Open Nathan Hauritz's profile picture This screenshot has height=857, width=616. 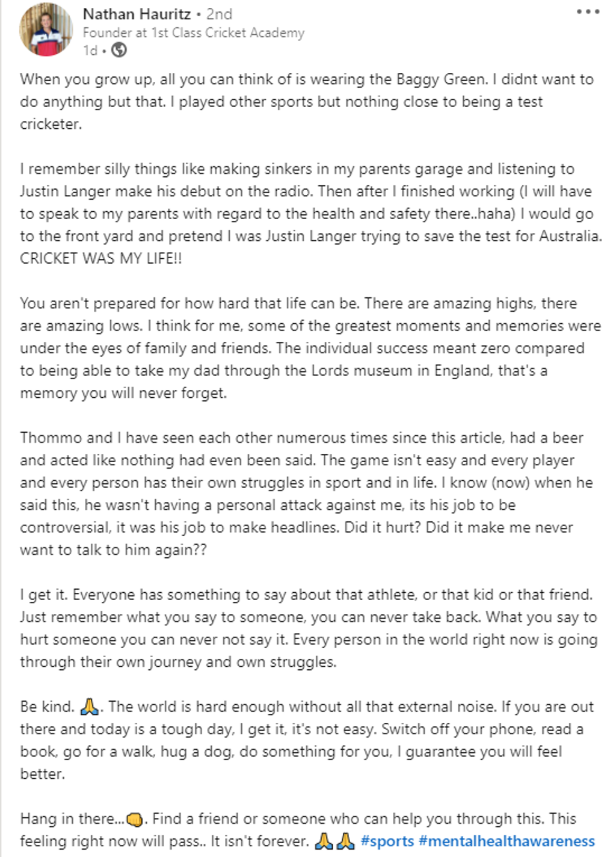point(46,29)
